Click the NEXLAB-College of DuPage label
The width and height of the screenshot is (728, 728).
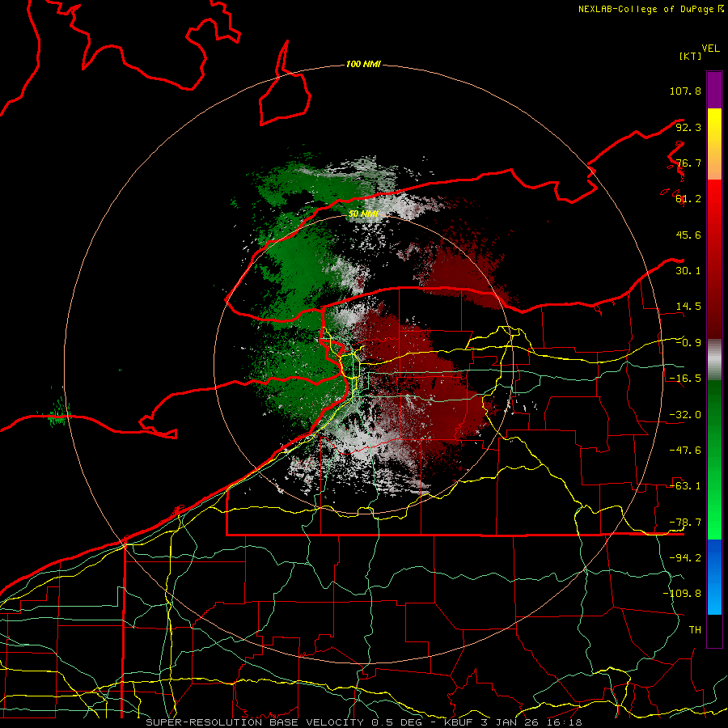point(645,9)
